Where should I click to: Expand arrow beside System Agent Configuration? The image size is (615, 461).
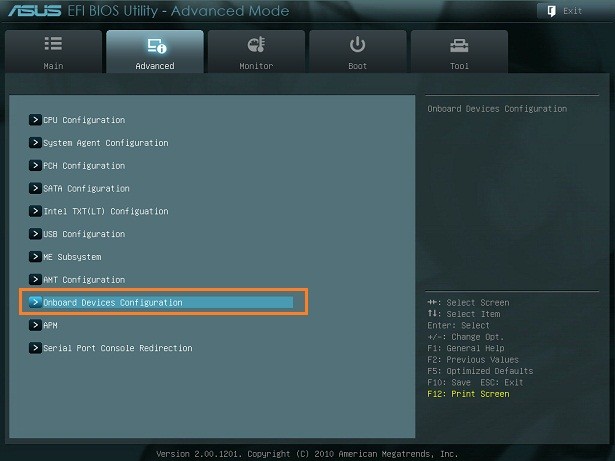[x=35, y=142]
